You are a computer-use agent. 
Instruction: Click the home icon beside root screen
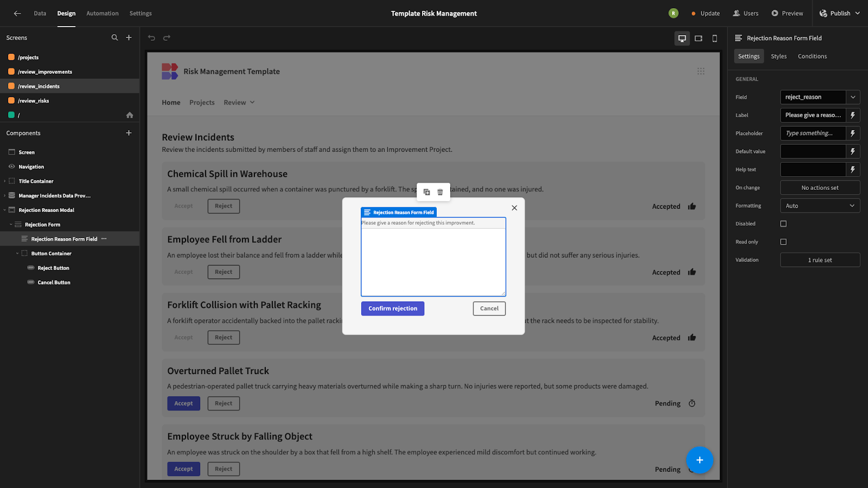(130, 115)
